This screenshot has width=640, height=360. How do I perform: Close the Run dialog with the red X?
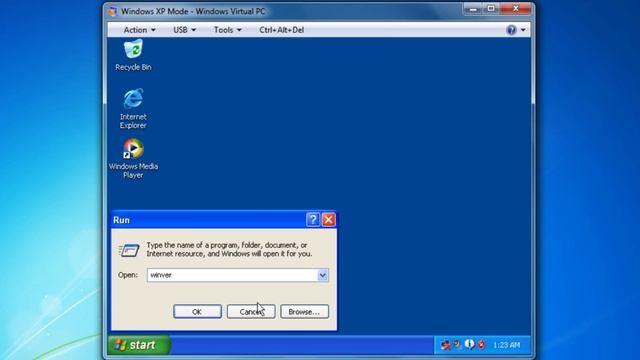point(328,220)
